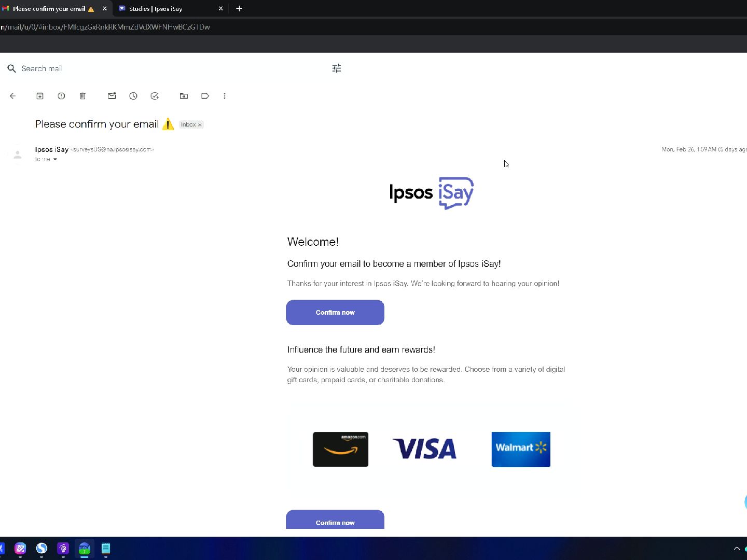Open the More options three-dot menu
Viewport: 747px width, 560px height.
(x=225, y=96)
